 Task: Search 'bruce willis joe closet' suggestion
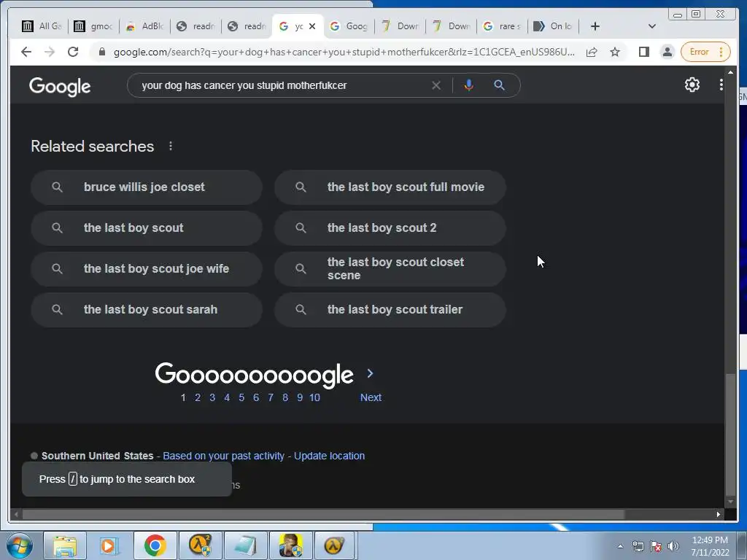[147, 187]
